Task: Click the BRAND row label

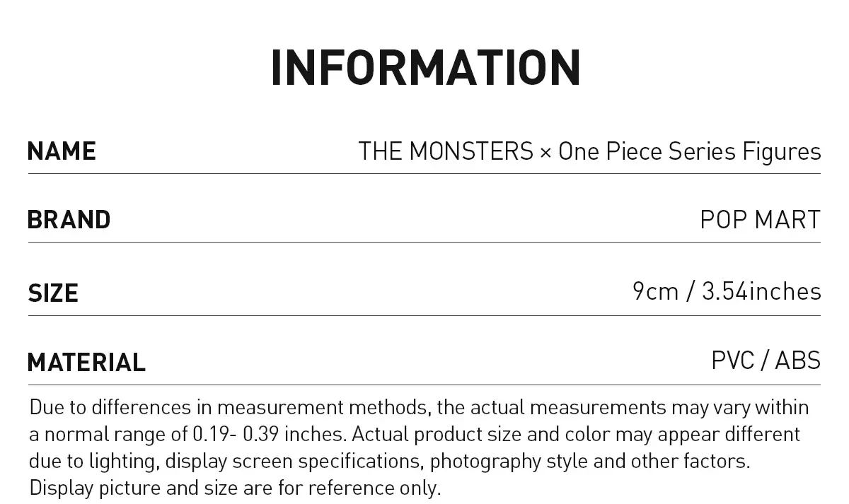Action: tap(69, 220)
